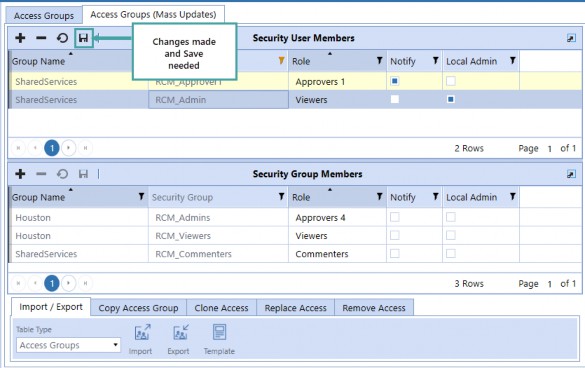Select page 1 in Security Group Members pager
The width and height of the screenshot is (585, 368).
(52, 284)
